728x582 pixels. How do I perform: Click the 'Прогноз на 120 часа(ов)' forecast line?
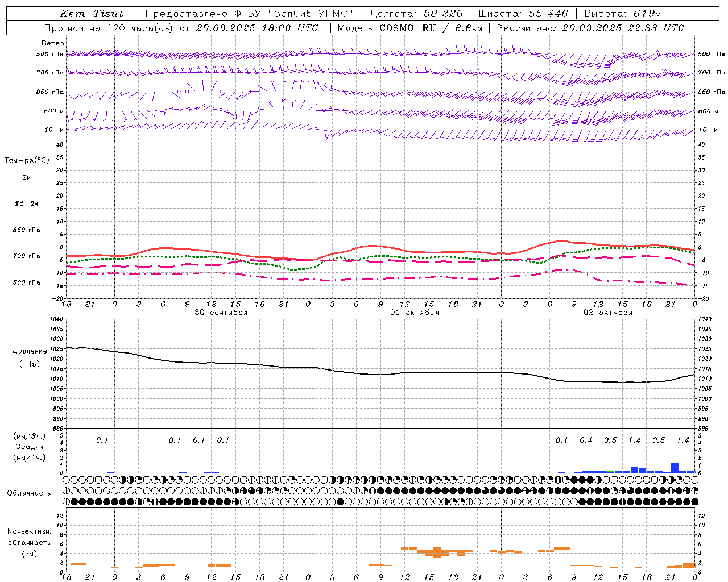point(109,28)
